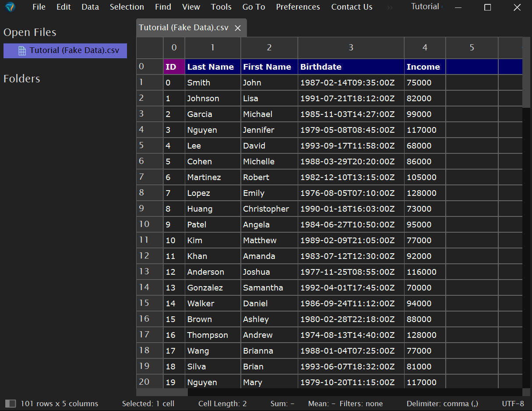Image resolution: width=532 pixels, height=411 pixels.
Task: Open the Preferences menu
Action: 298,7
